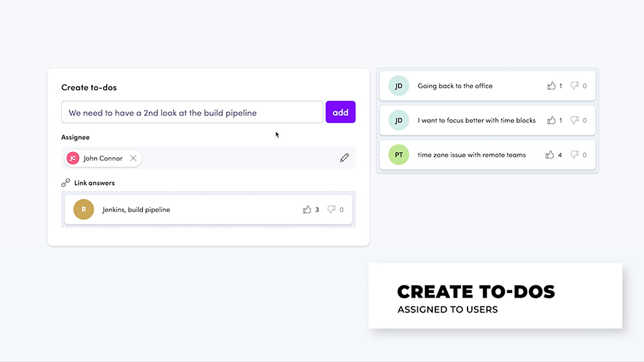Click the pencil edit icon for assignee
644x362 pixels.
click(344, 158)
